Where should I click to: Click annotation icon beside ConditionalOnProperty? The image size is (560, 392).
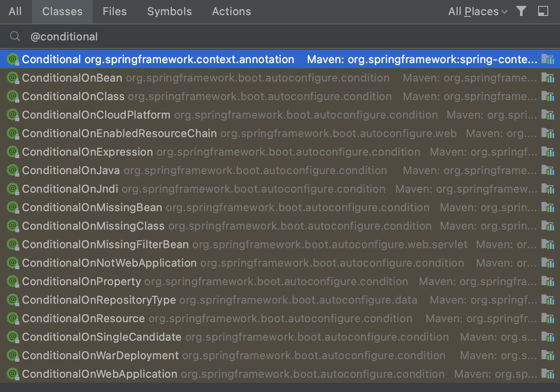point(13,281)
